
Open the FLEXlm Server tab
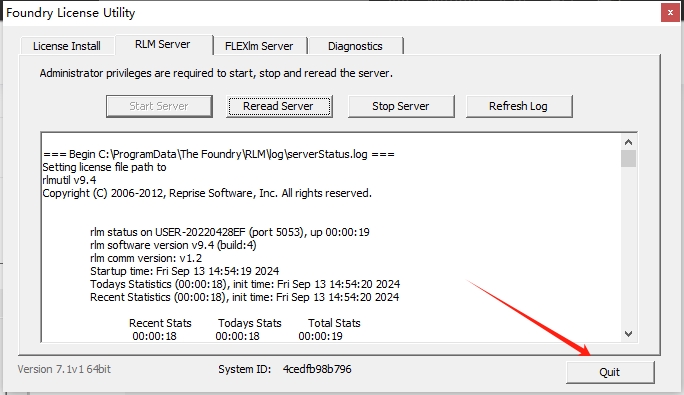tap(259, 46)
